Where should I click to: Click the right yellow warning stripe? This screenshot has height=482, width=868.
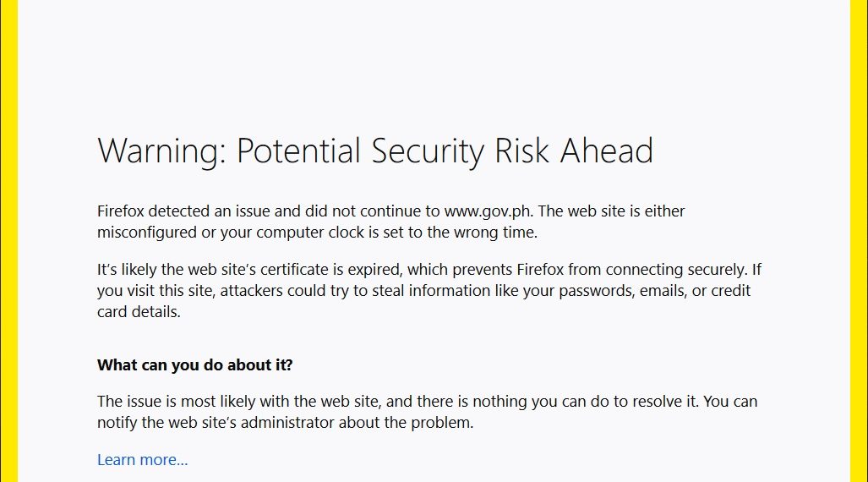click(859, 241)
